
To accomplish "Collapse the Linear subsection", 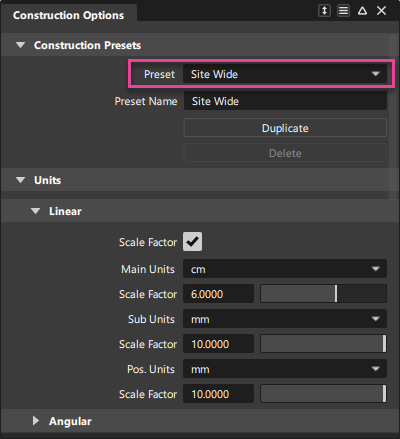I will pyautogui.click(x=35, y=211).
